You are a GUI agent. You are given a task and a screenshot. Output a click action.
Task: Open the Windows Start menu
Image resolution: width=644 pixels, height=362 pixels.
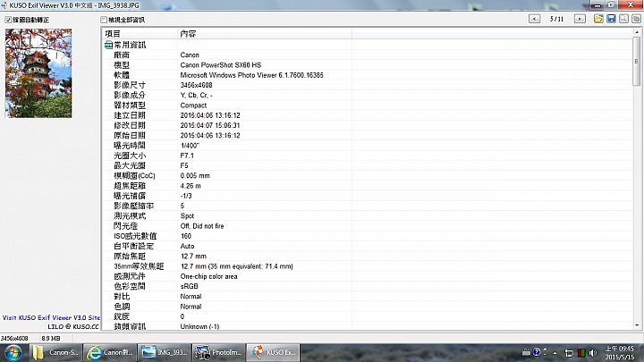click(13, 352)
